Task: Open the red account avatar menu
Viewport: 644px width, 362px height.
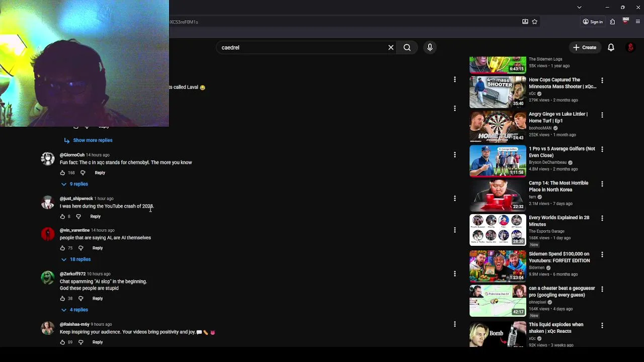Action: pyautogui.click(x=630, y=47)
